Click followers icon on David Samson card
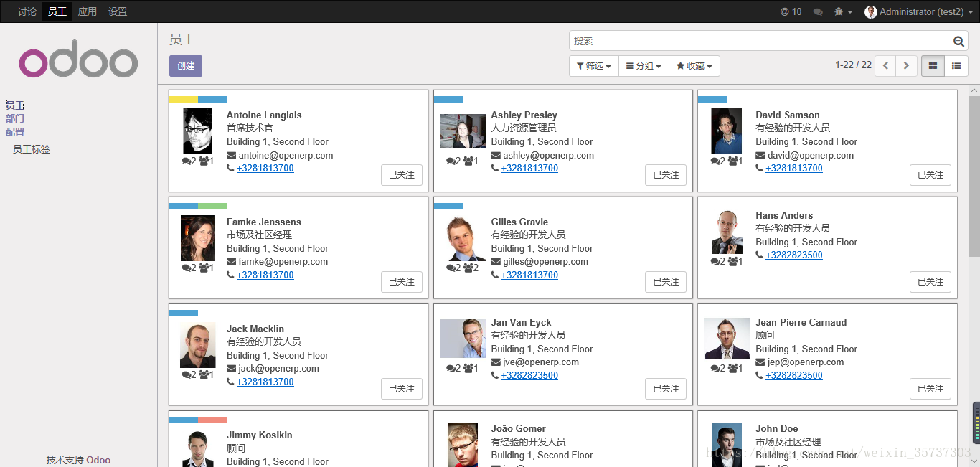Screen dimensions: 980x467 733,161
